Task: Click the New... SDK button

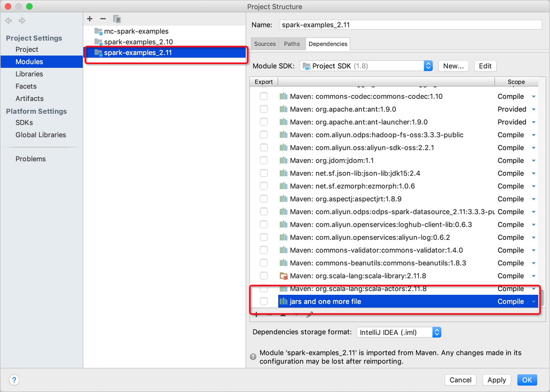Action: click(453, 66)
